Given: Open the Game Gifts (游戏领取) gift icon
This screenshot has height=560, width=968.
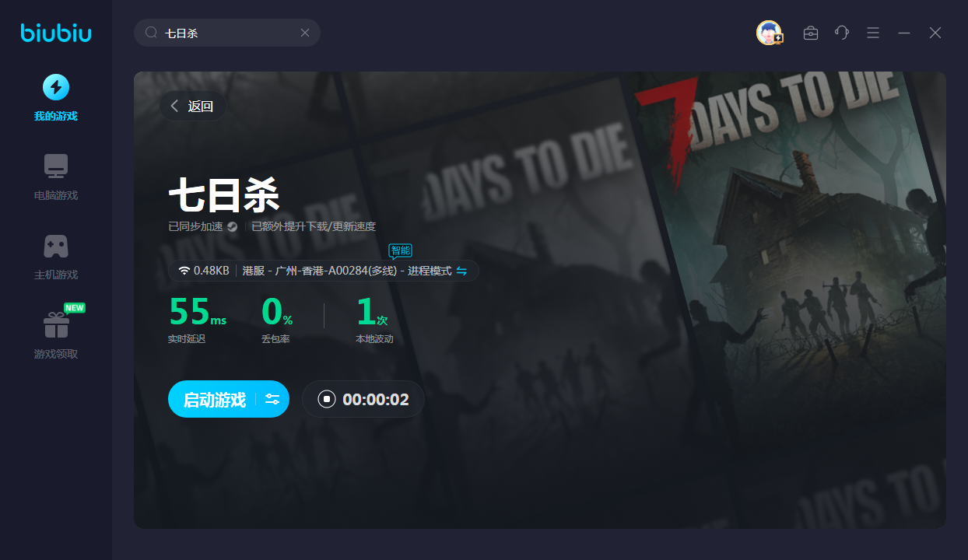Looking at the screenshot, I should point(55,325).
